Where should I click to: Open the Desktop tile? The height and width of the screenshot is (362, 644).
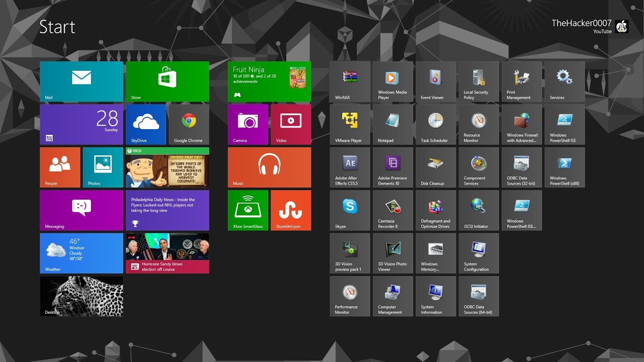[x=82, y=296]
